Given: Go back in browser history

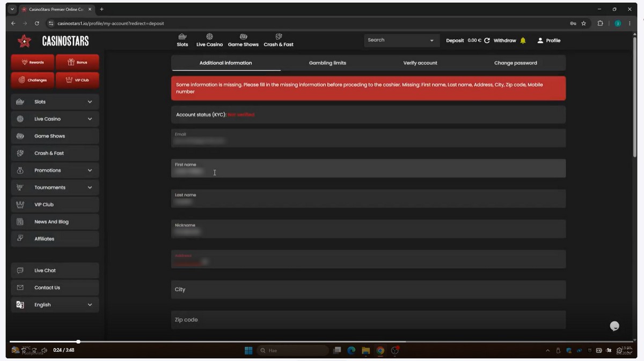Looking at the screenshot, I should click(x=13, y=24).
